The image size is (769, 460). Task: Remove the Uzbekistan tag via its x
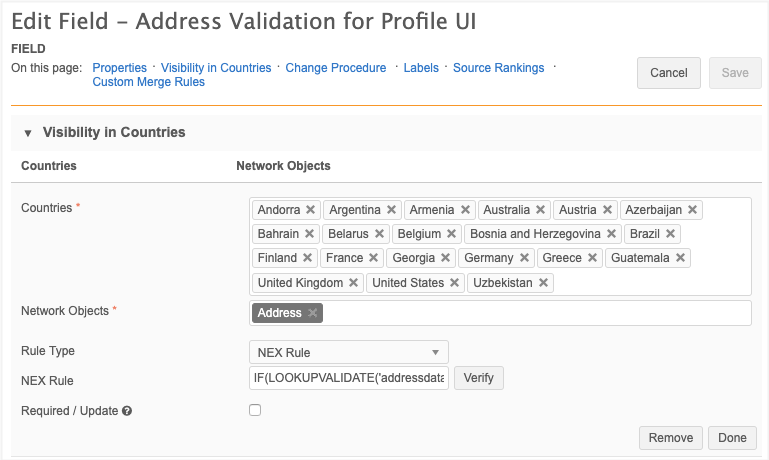point(543,283)
